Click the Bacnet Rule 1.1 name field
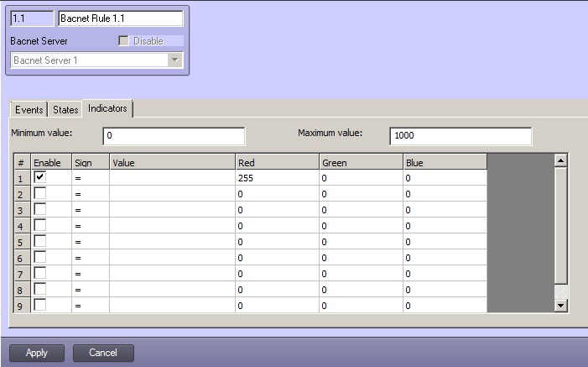 pos(120,18)
